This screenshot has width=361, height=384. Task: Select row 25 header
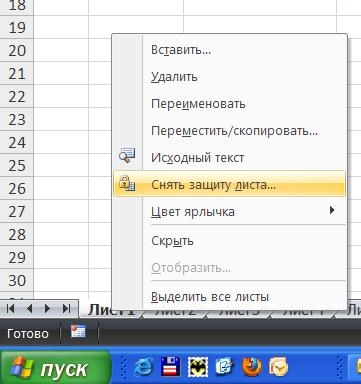click(17, 165)
